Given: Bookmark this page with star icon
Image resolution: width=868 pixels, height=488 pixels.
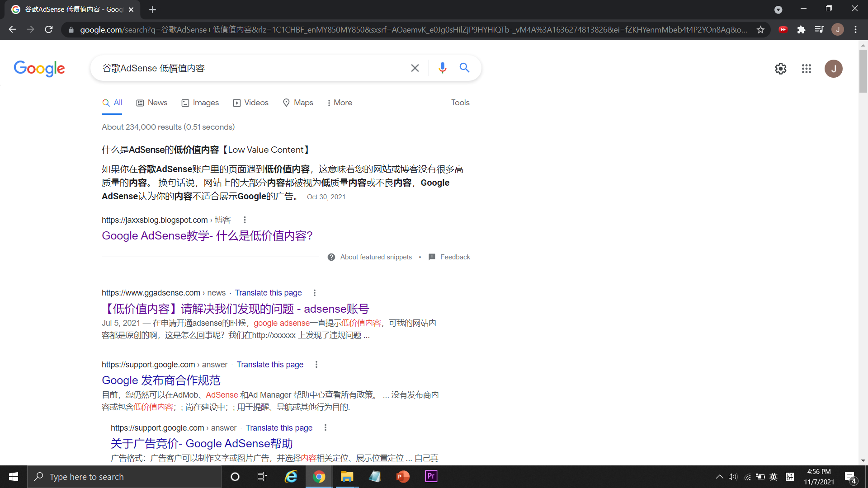Looking at the screenshot, I should pos(760,29).
